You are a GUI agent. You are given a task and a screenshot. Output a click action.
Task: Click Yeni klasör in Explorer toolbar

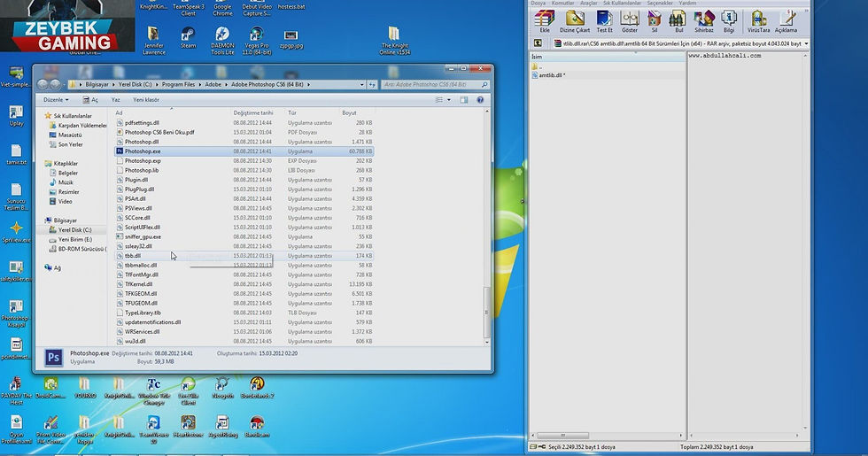click(146, 99)
